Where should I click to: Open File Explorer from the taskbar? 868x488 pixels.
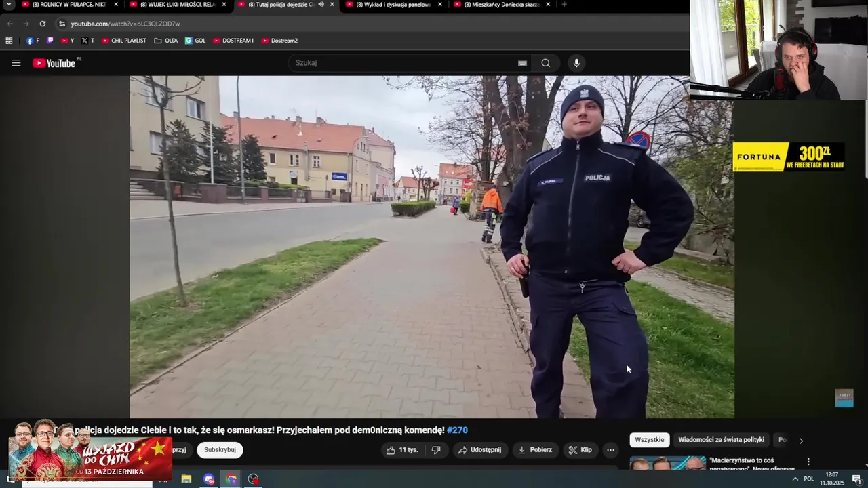click(x=186, y=479)
